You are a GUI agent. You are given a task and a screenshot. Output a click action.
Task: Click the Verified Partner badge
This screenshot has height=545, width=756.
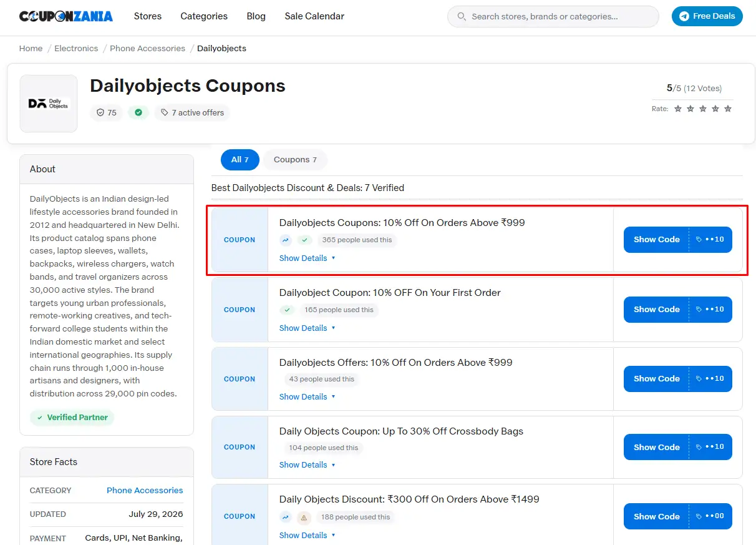[72, 417]
